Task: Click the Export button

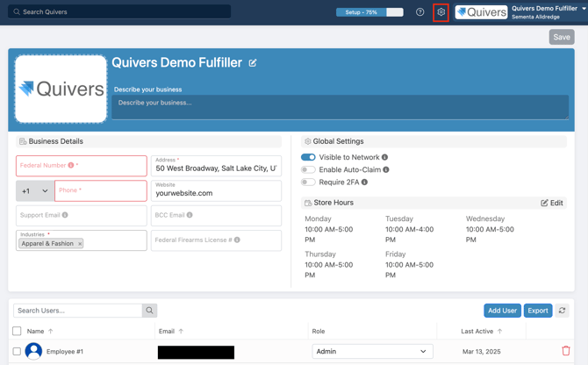Action: (x=538, y=311)
